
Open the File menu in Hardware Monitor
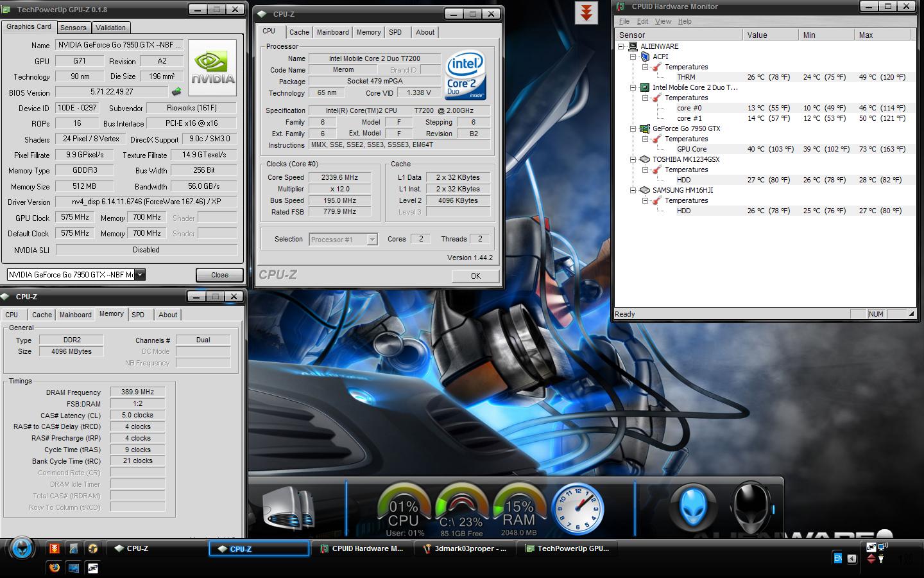pyautogui.click(x=624, y=21)
